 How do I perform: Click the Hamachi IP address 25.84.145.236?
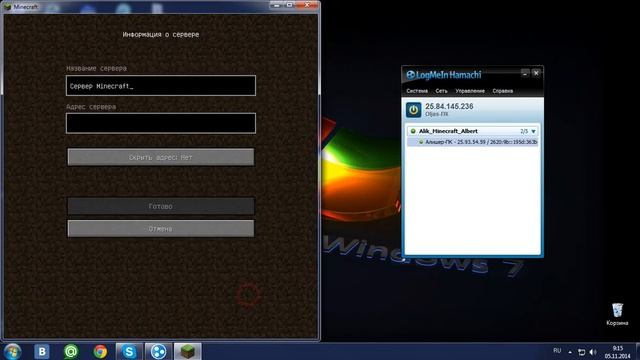[x=449, y=106]
